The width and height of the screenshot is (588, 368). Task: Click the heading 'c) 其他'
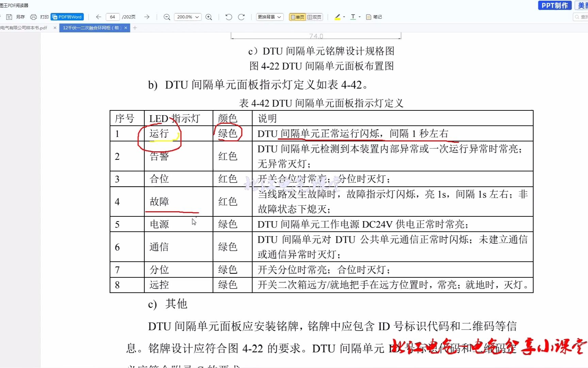tap(167, 304)
